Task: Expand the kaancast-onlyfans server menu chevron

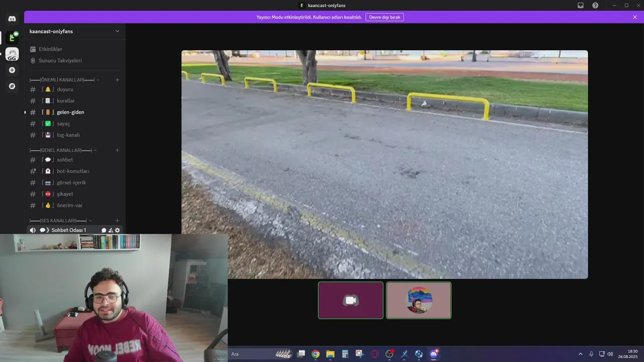Action: [x=117, y=31]
